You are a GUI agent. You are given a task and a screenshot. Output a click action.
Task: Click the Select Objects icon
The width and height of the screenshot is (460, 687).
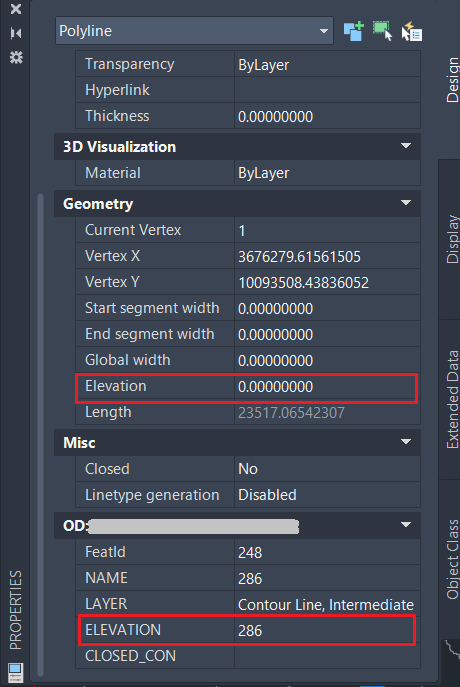382,31
